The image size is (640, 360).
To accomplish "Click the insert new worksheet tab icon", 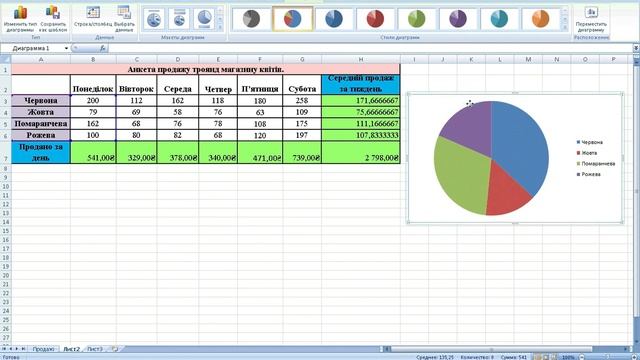I will pos(115,349).
